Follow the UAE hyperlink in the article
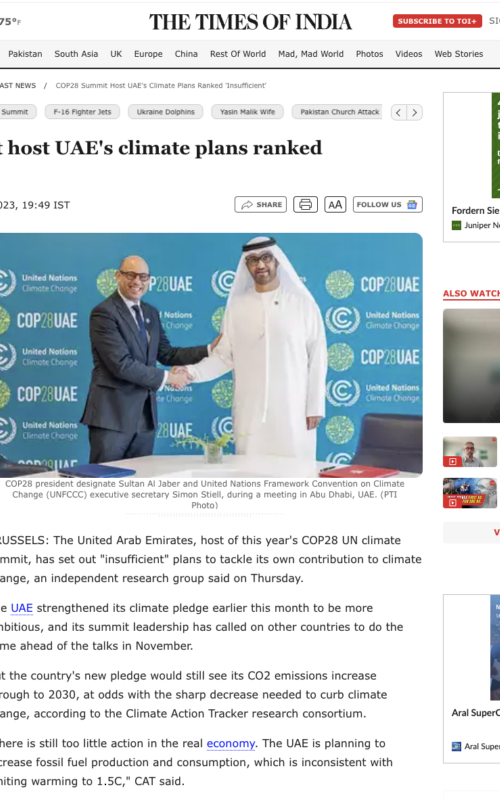This screenshot has height=800, width=500. [x=21, y=608]
